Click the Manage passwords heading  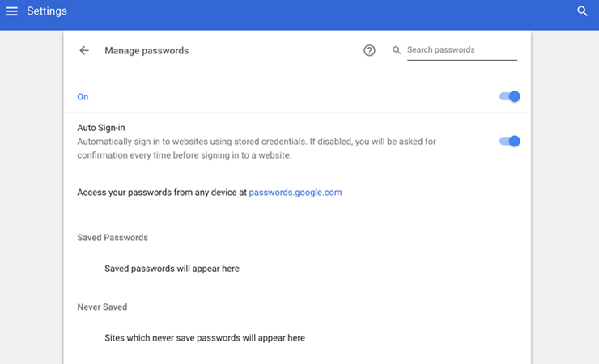point(147,50)
